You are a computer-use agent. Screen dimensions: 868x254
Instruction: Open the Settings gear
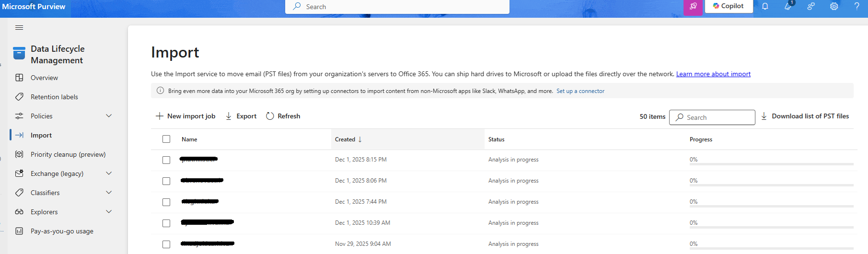point(834,6)
